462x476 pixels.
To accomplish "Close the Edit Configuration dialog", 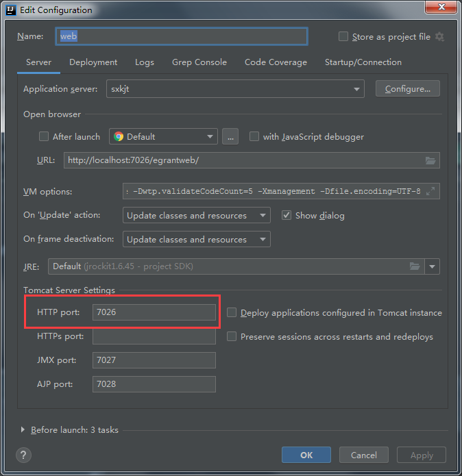I will (440, 8).
